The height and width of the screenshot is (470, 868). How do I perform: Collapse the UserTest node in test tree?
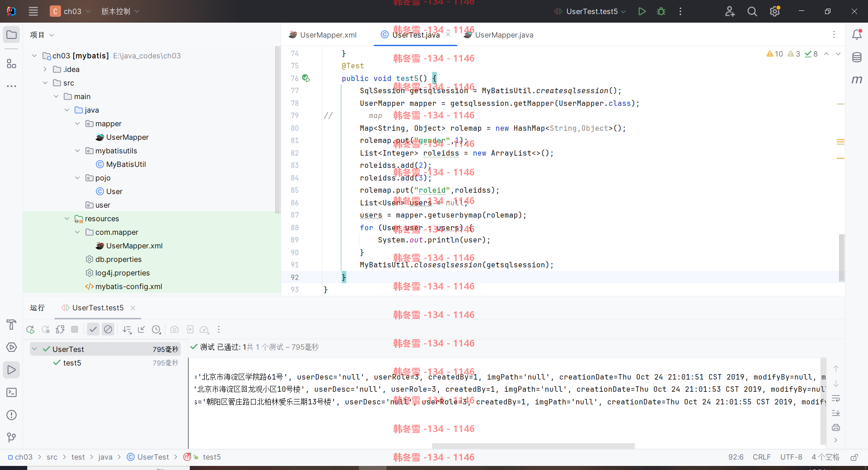(34, 349)
